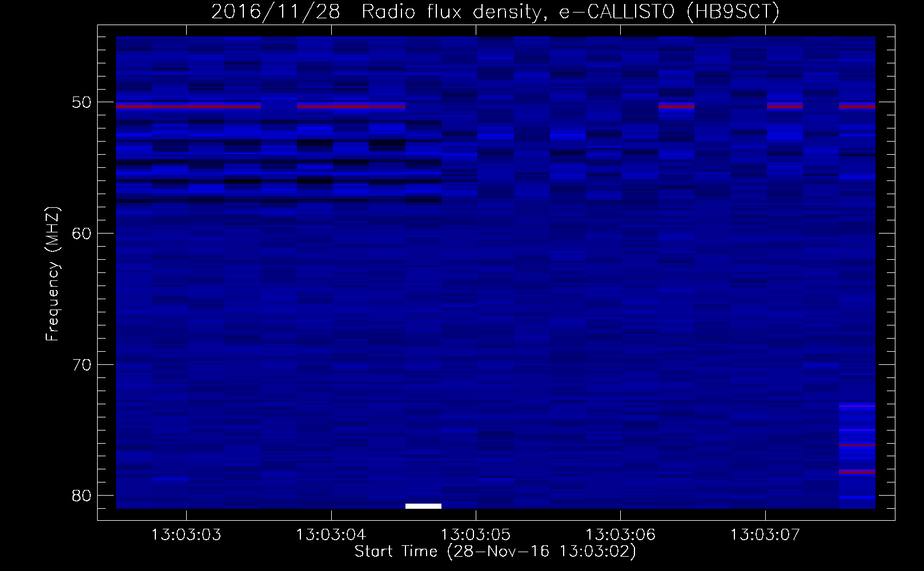Viewport: 924px width, 571px height.
Task: Click the 13:03:05 time tick label
Action: point(476,535)
